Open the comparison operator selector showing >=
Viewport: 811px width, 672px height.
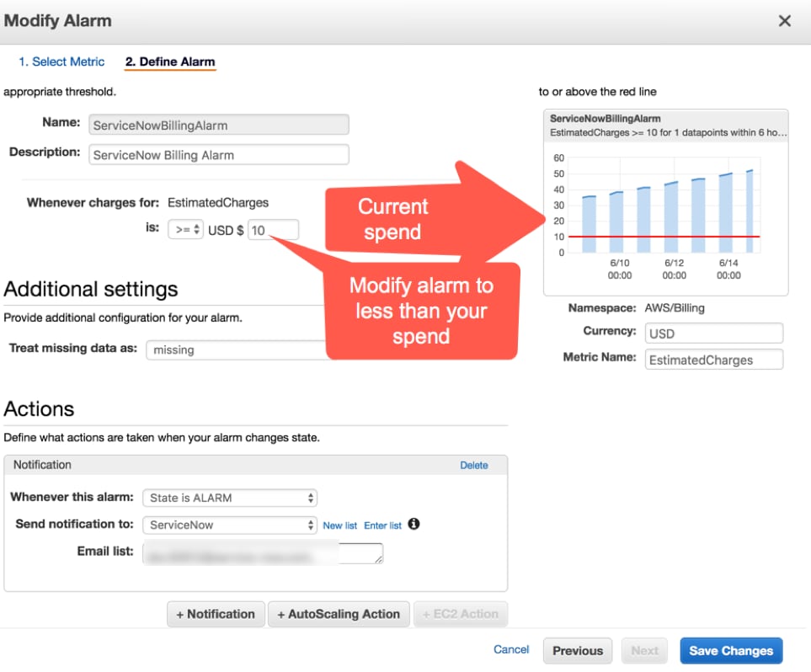coord(186,229)
